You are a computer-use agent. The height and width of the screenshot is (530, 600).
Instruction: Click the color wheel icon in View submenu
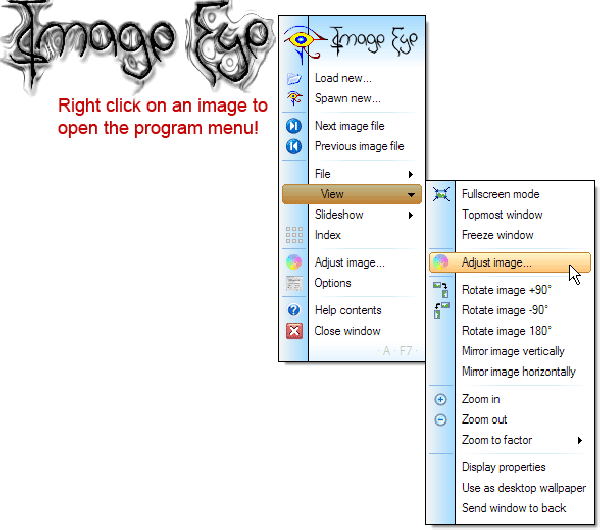[x=440, y=263]
